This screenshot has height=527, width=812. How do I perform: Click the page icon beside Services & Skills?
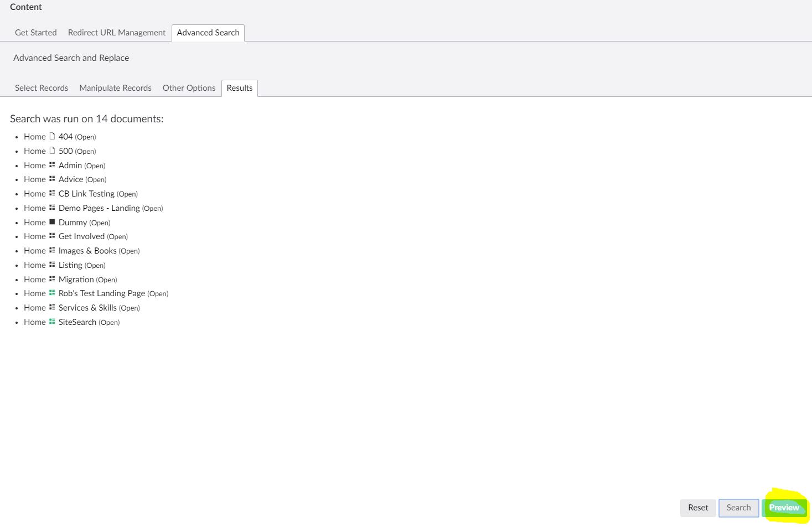(x=53, y=307)
